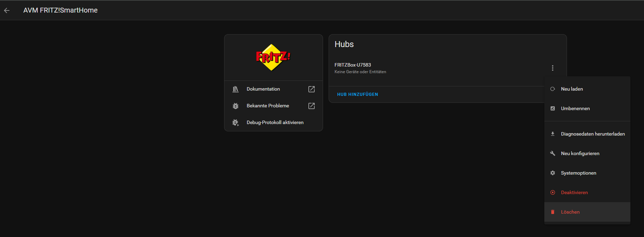Screen dimensions: 644x237
Task: Open the Dokumentation link
Action: (x=274, y=89)
